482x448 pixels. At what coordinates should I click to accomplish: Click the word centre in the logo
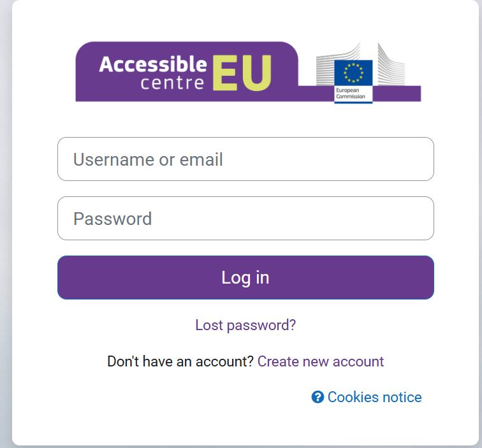[173, 83]
